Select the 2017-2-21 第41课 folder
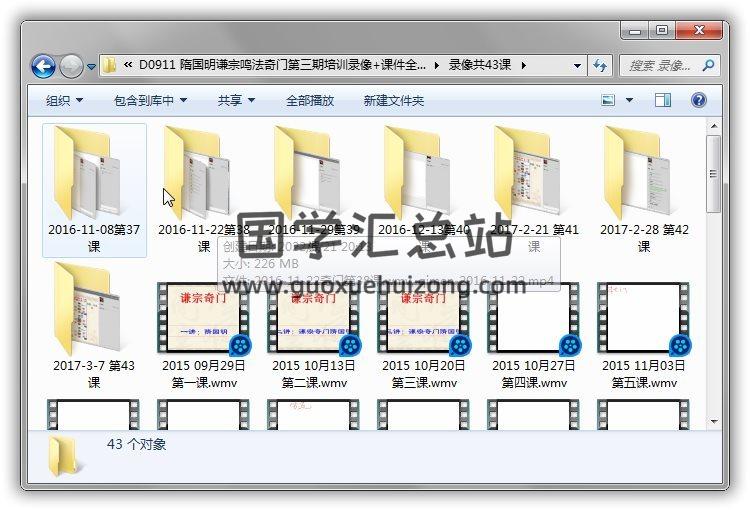 534,190
